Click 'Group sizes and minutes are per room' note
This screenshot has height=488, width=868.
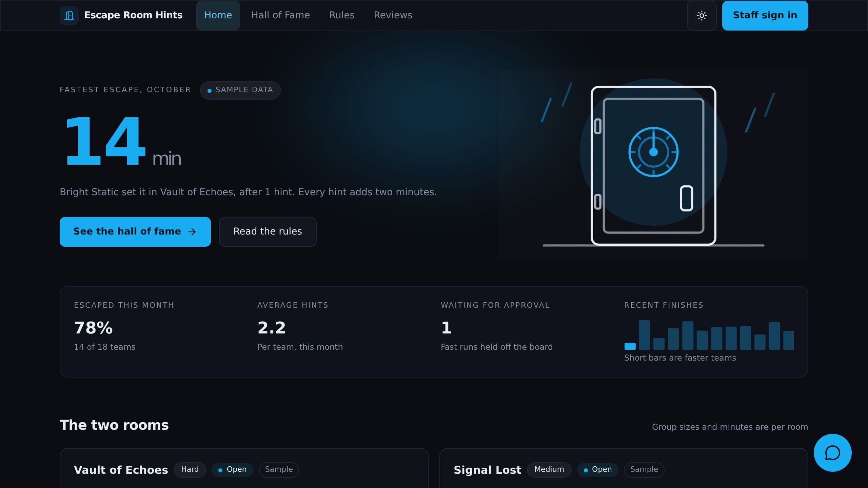(730, 427)
